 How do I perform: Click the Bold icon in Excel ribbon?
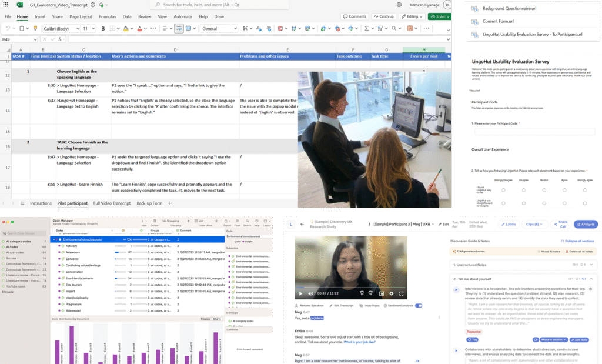[x=103, y=28]
